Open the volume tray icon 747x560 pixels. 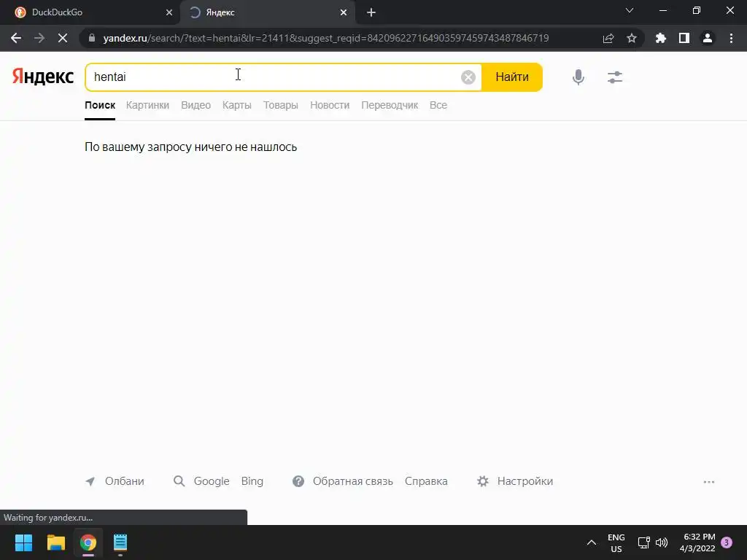(662, 542)
